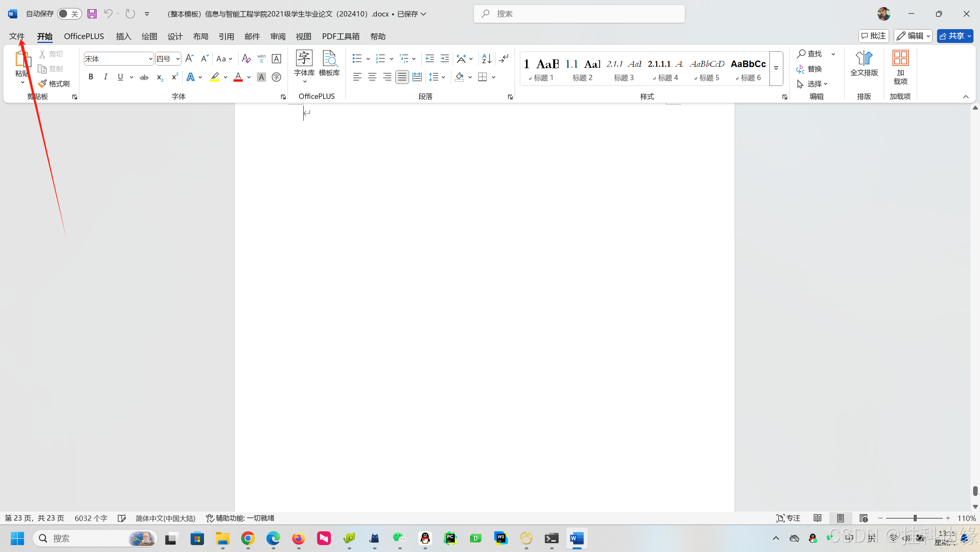Open the 文件 menu

(x=17, y=36)
